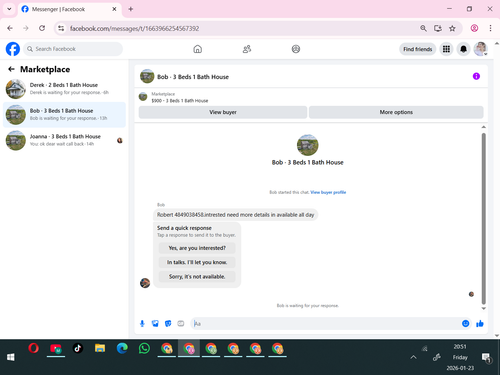Show hidden system tray icons
This screenshot has width=500, height=375.
[x=413, y=357]
